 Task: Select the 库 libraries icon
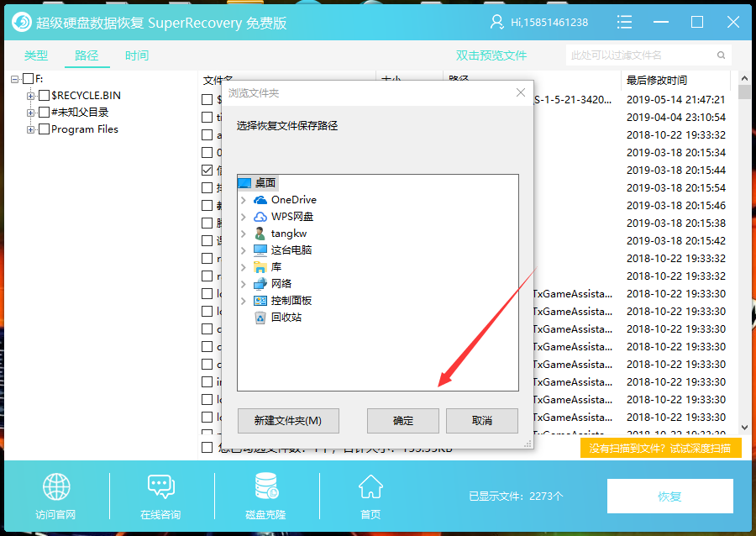[x=260, y=267]
